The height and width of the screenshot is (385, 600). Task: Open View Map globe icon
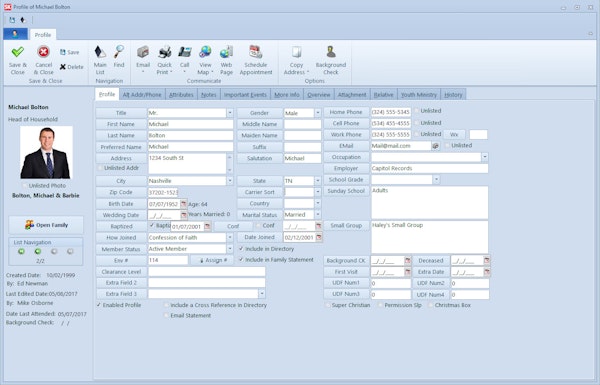coord(205,52)
